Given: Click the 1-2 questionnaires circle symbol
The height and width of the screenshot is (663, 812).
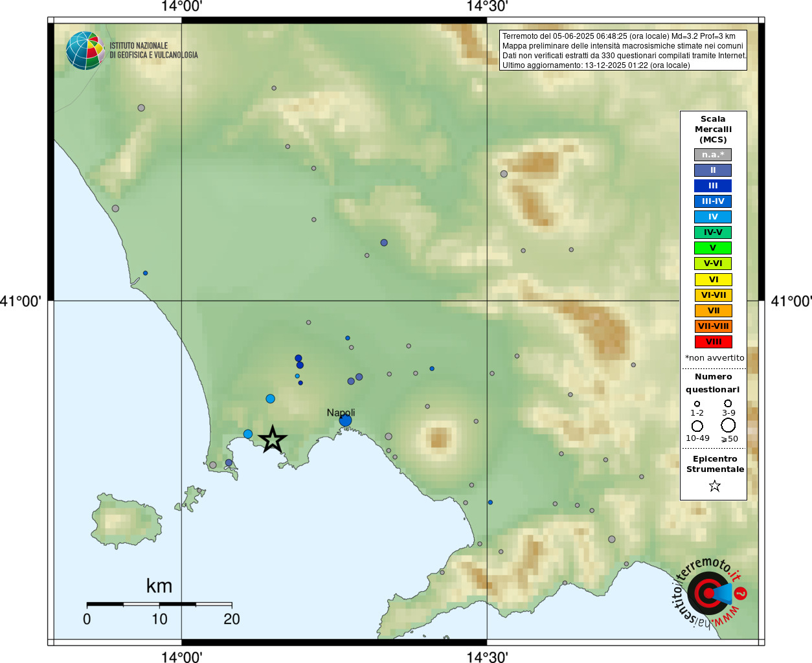Looking at the screenshot, I should click(697, 403).
